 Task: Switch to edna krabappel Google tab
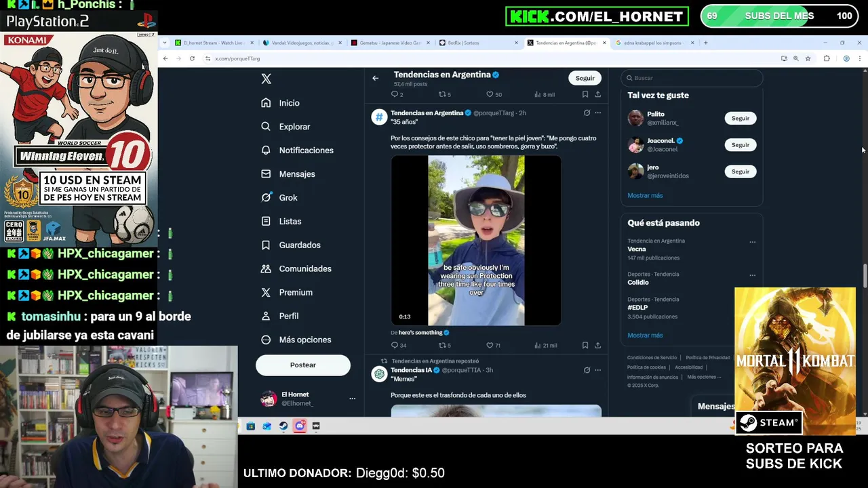654,43
